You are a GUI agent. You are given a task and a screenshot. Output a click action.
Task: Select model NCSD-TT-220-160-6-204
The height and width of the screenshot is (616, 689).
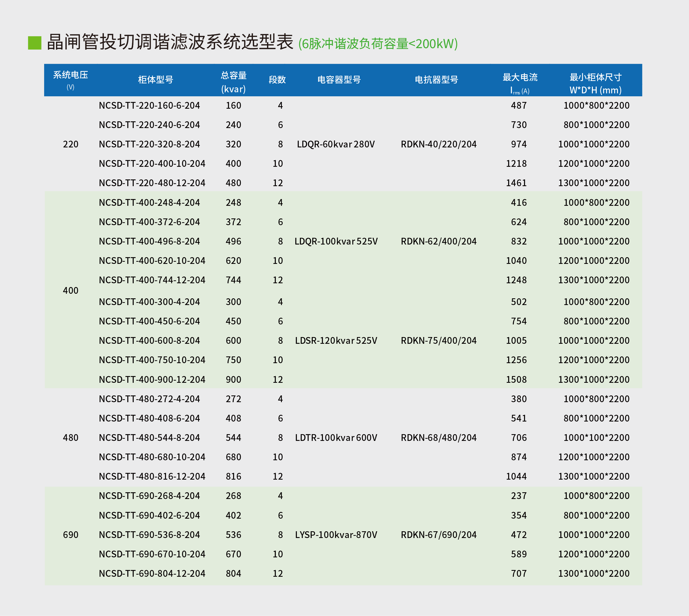pyautogui.click(x=149, y=106)
